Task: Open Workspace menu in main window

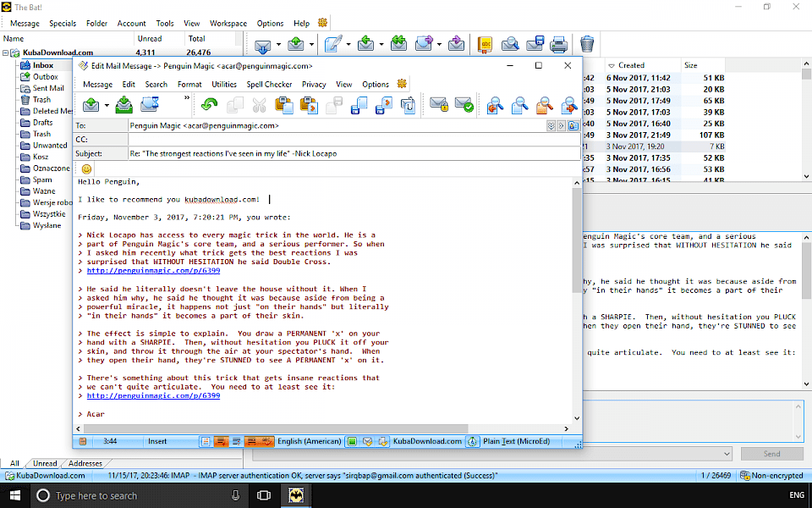Action: click(228, 24)
